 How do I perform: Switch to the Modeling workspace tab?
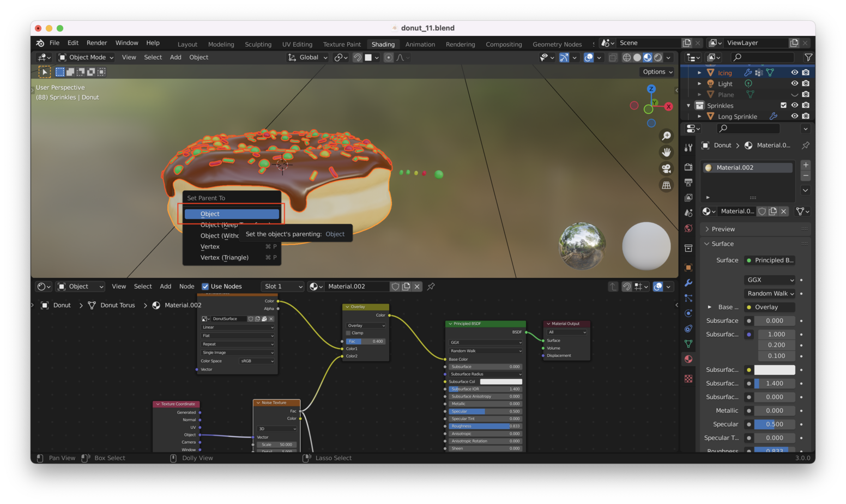click(221, 44)
